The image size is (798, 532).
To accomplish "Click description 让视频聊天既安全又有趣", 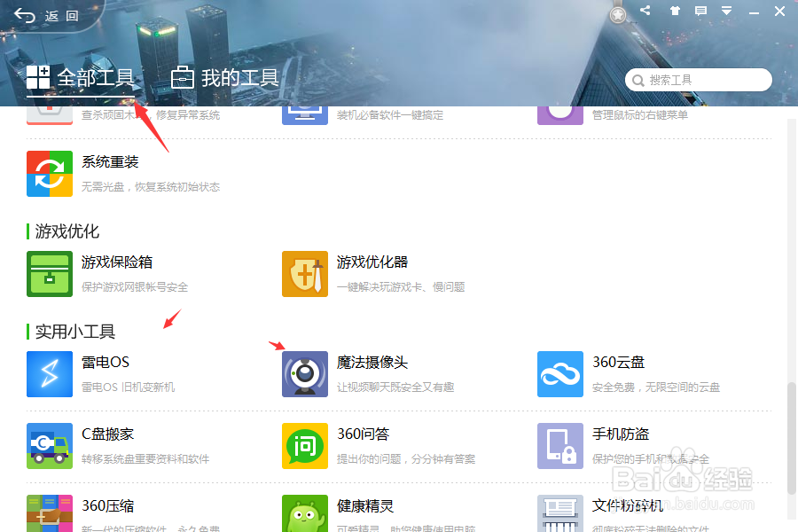I will (395, 387).
